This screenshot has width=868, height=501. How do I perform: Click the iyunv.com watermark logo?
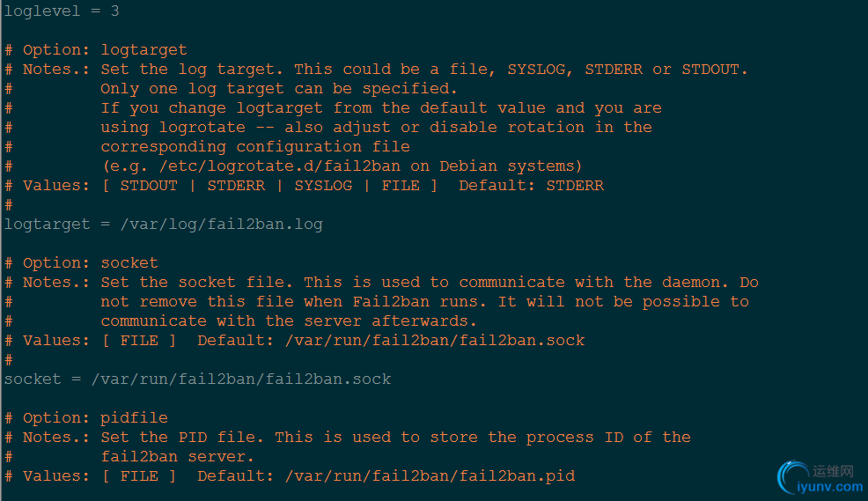pyautogui.click(x=820, y=478)
